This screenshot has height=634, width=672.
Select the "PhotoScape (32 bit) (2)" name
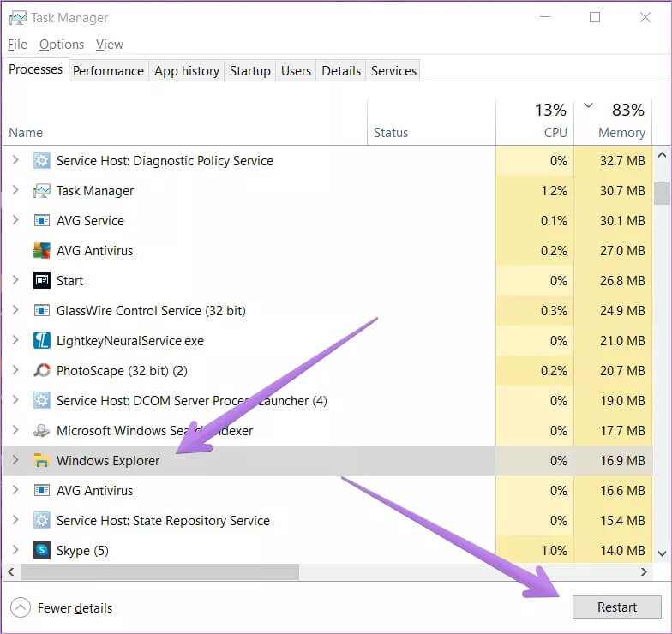click(x=122, y=370)
